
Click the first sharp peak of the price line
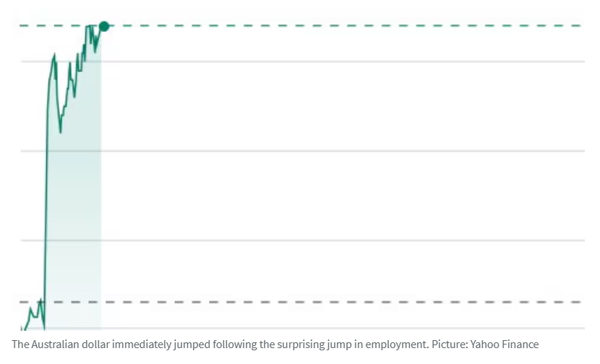tap(54, 54)
